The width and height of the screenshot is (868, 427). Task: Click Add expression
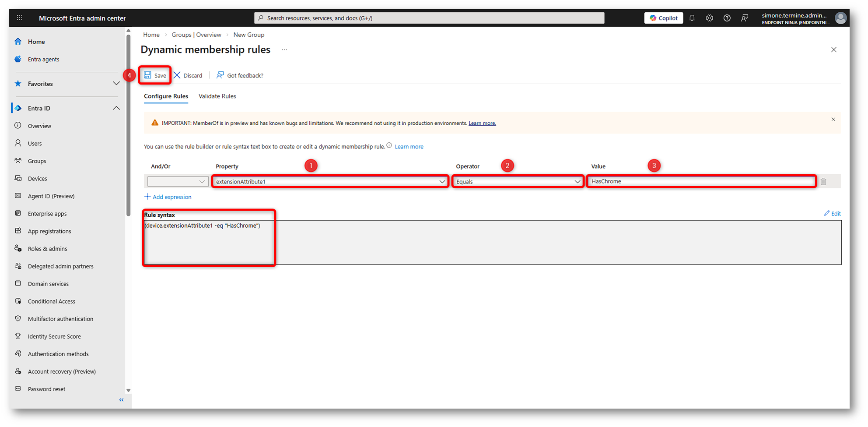[x=168, y=197]
